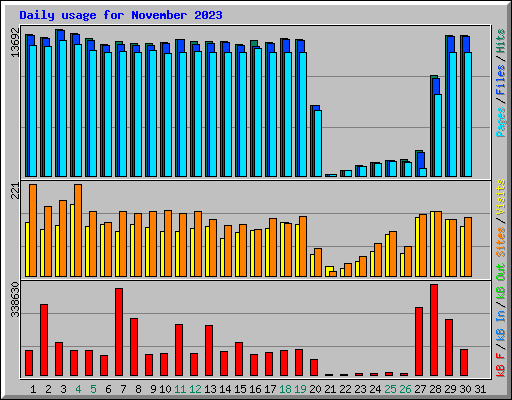Click the 338630 axis value label
Viewport: 512px width, 400px height.
pos(15,300)
